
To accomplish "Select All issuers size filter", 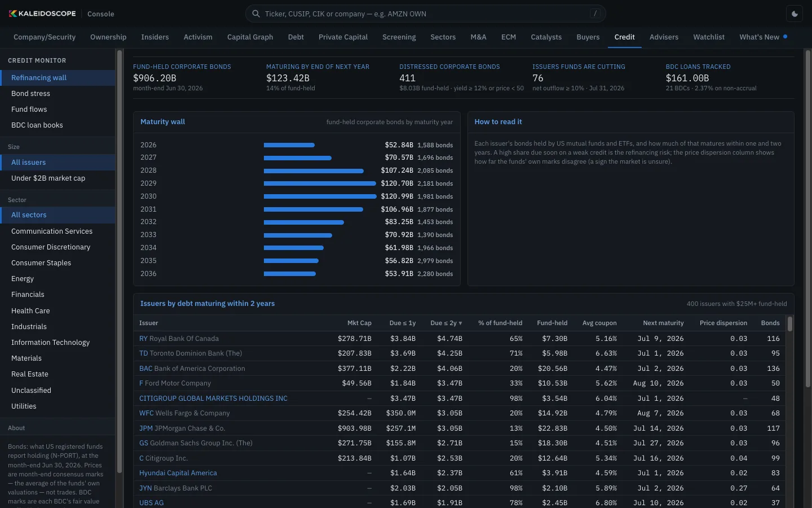I will (x=58, y=163).
